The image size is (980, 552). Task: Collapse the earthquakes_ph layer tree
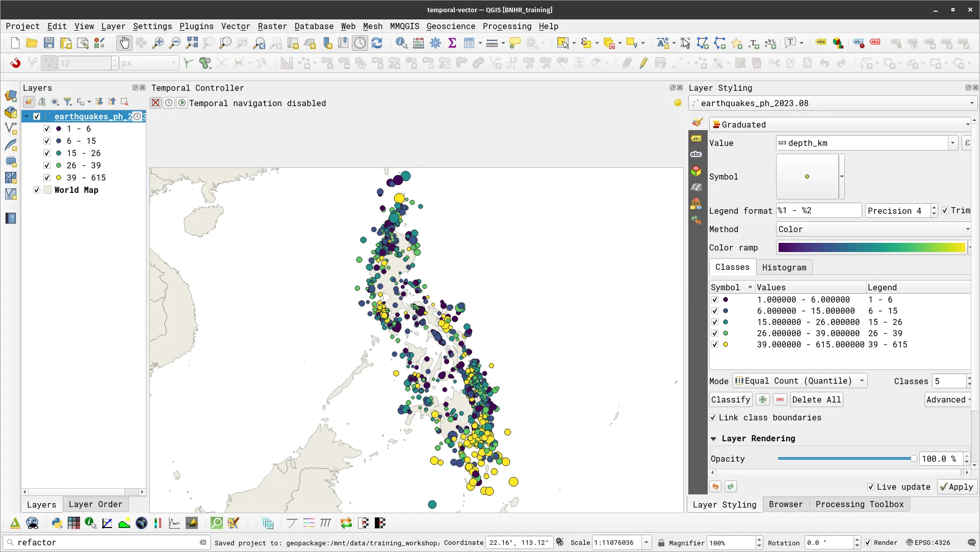[x=26, y=116]
